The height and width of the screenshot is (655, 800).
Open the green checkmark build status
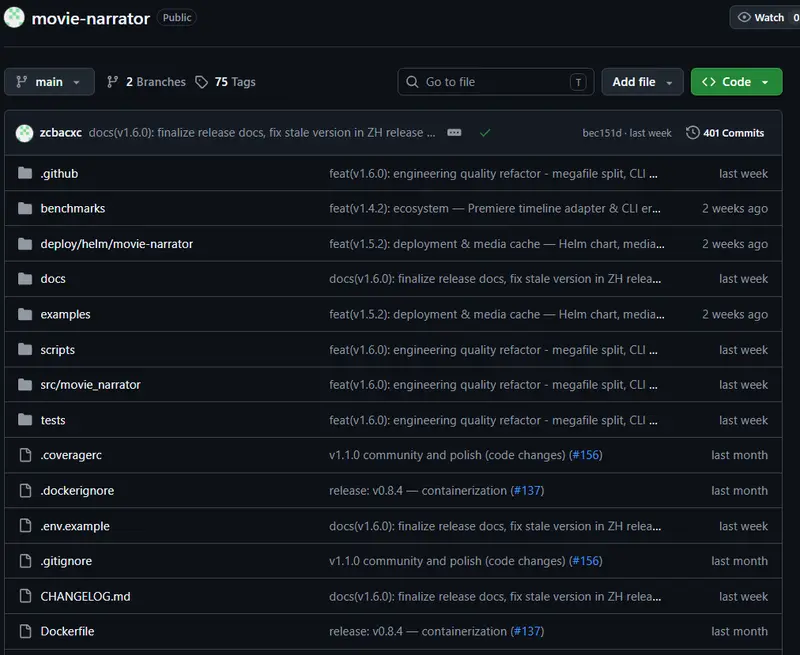[485, 133]
